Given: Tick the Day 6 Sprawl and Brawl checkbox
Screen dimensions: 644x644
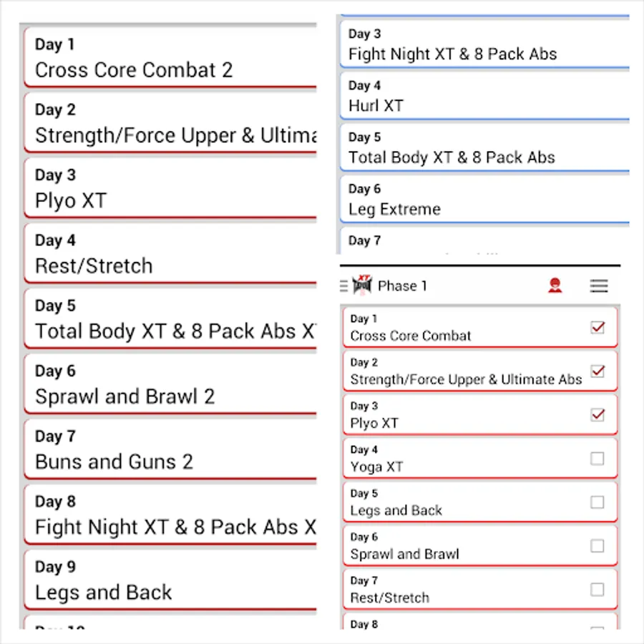Looking at the screenshot, I should 597,546.
